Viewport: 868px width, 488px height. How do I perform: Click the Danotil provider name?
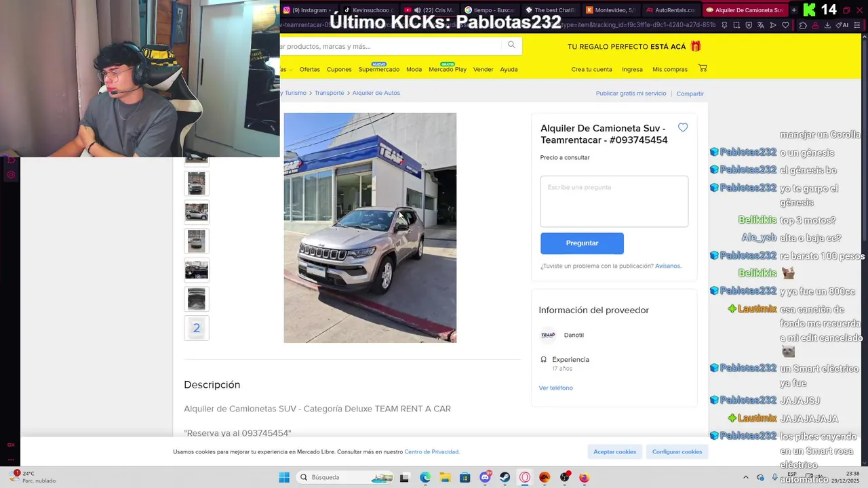point(574,335)
